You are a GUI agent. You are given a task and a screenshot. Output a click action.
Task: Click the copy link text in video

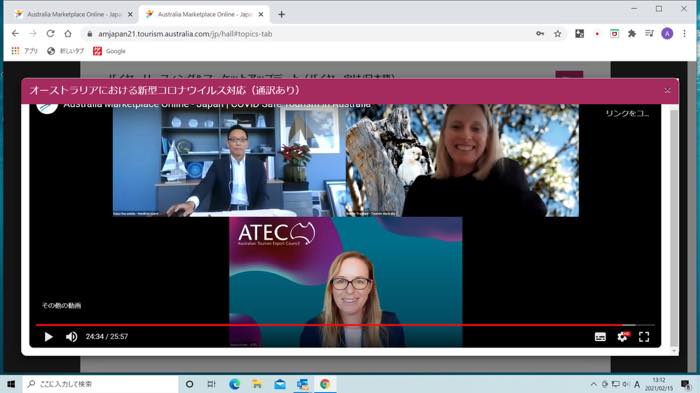[627, 113]
